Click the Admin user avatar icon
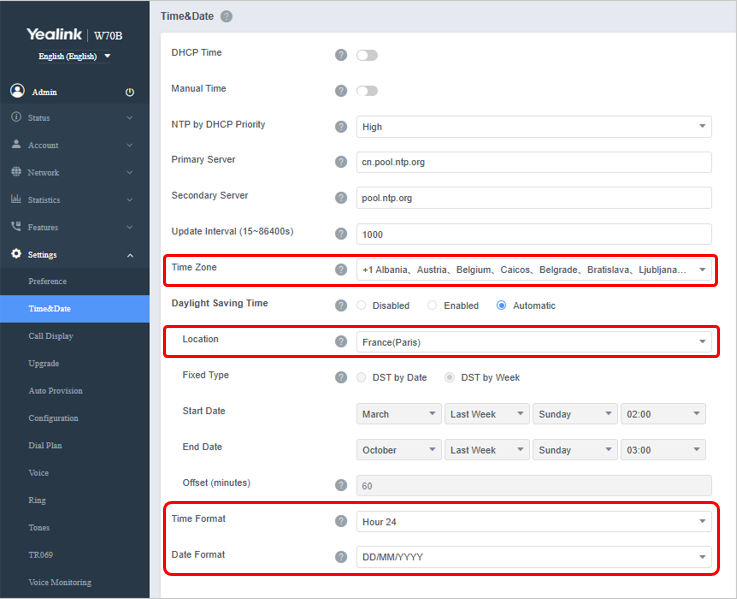737x599 pixels. coord(17,91)
